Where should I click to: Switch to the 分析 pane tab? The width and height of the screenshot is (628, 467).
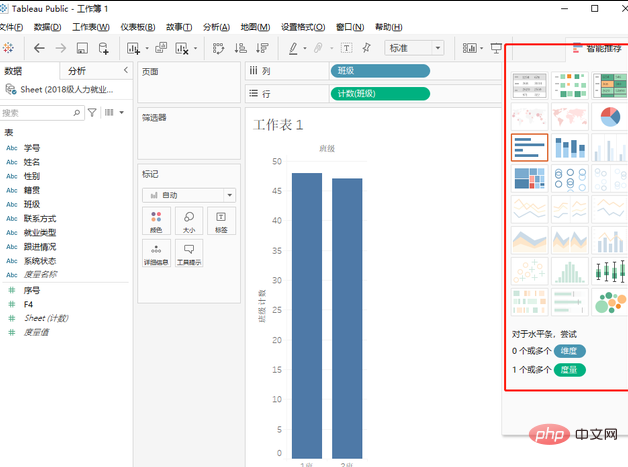tap(77, 71)
